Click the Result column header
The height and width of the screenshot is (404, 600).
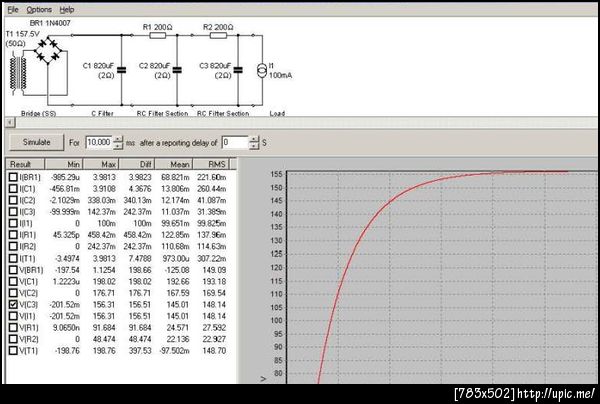pyautogui.click(x=25, y=164)
